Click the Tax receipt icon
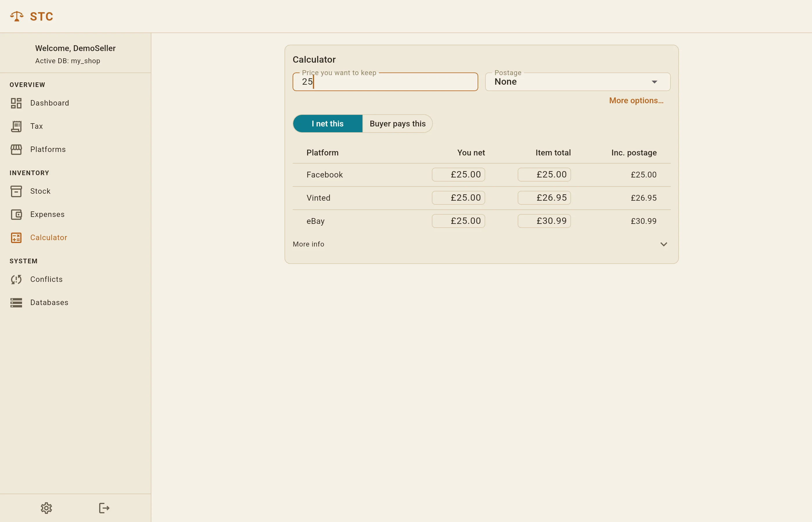 click(16, 126)
